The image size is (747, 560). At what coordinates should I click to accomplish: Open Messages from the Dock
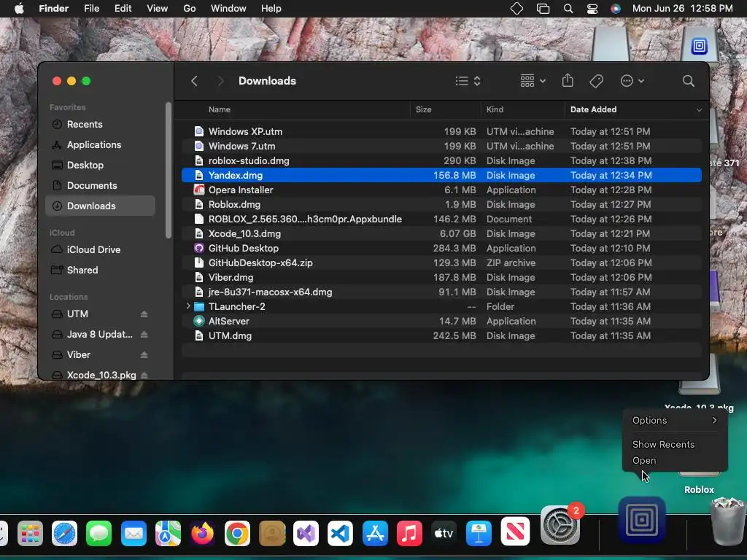(99, 533)
